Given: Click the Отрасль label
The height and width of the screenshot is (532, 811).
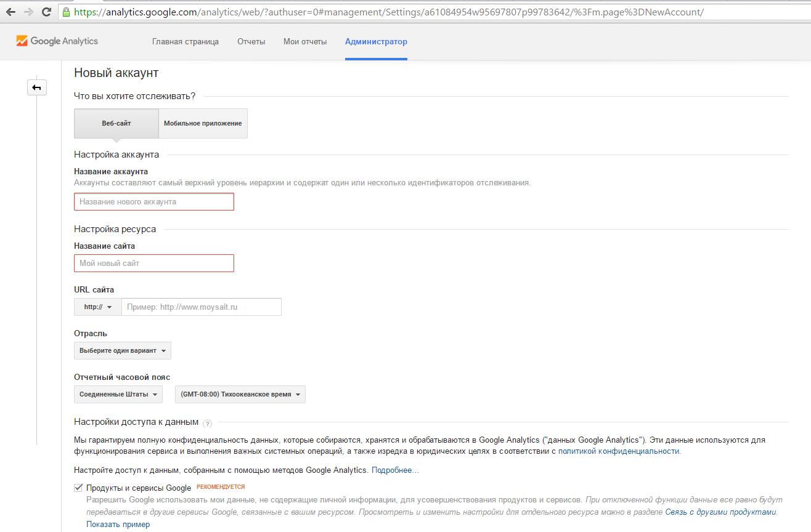Looking at the screenshot, I should [x=91, y=333].
